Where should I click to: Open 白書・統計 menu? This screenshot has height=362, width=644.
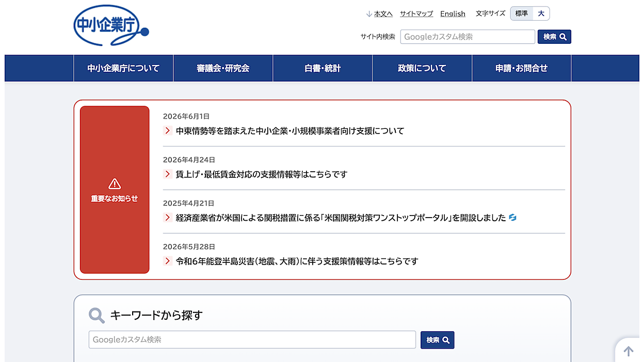coord(323,68)
